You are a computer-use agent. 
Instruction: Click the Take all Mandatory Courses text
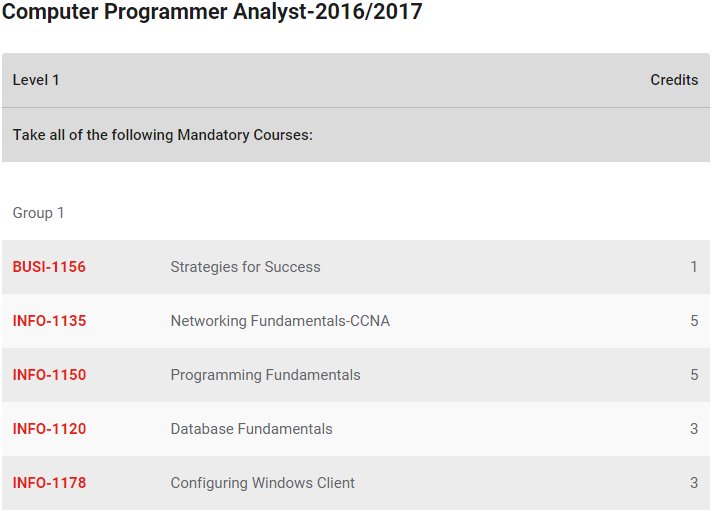163,135
